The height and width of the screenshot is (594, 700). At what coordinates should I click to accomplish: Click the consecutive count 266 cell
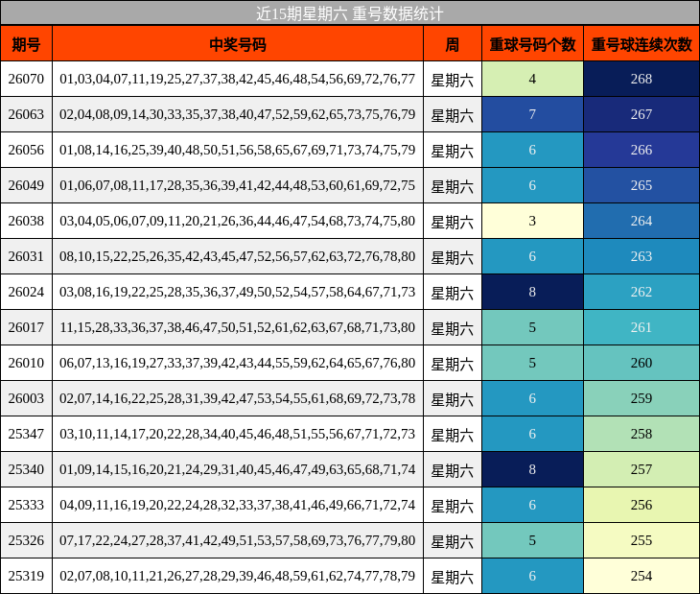pos(642,150)
